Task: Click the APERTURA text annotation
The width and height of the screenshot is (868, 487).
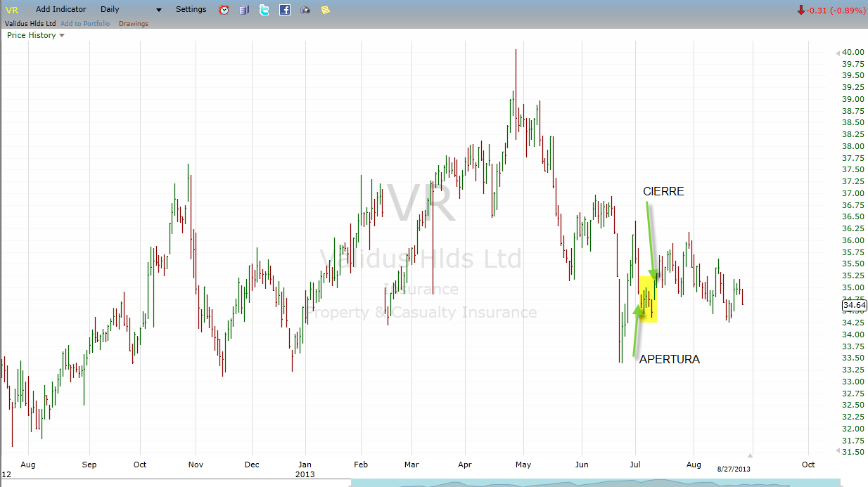Action: pyautogui.click(x=669, y=359)
